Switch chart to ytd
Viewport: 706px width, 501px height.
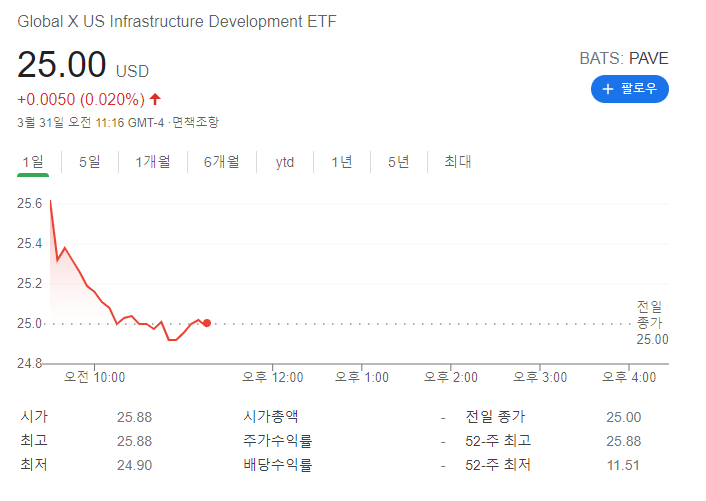(x=285, y=162)
